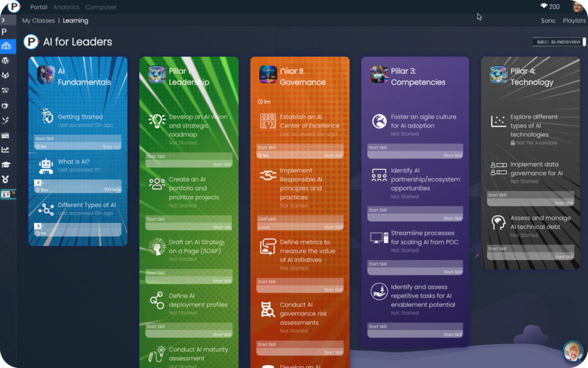This screenshot has height=368, width=588.
Task: Open the user profile avatar at top right
Action: [577, 7]
